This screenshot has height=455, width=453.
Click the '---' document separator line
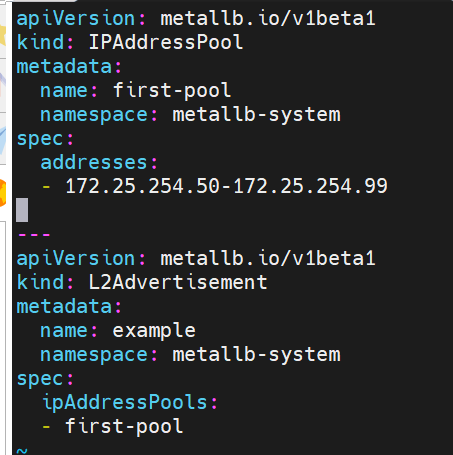(x=34, y=235)
